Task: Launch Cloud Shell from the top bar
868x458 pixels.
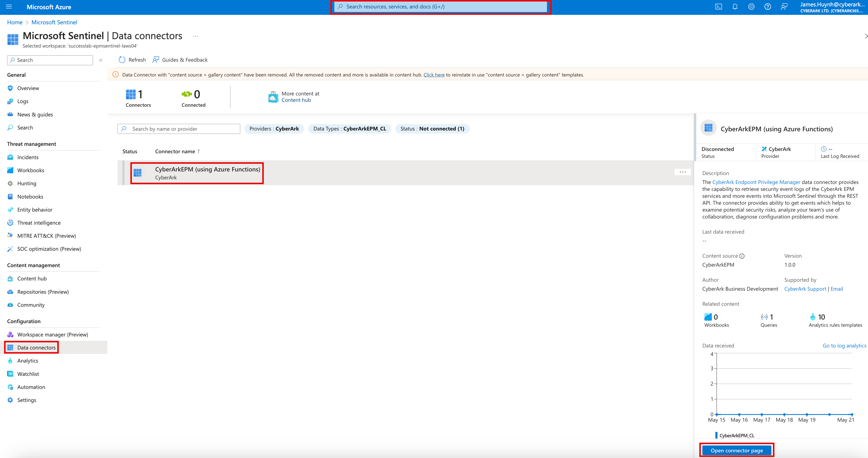Action: click(x=719, y=6)
